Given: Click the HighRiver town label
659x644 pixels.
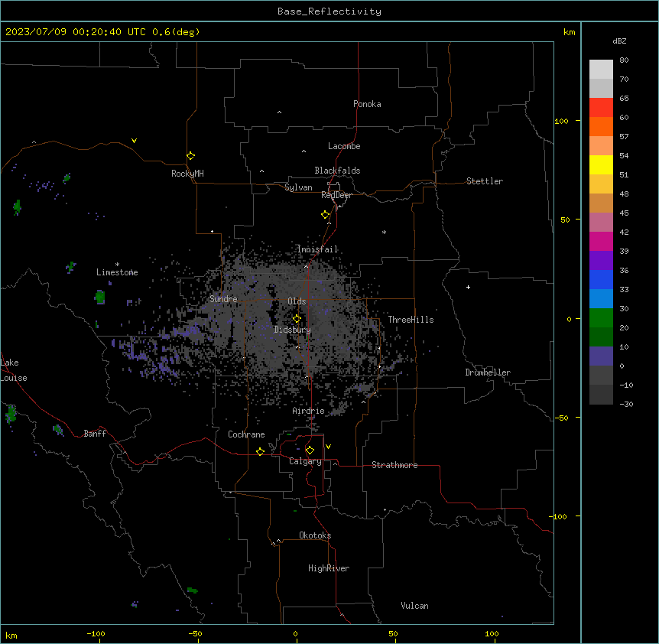Looking at the screenshot, I should coord(329,568).
